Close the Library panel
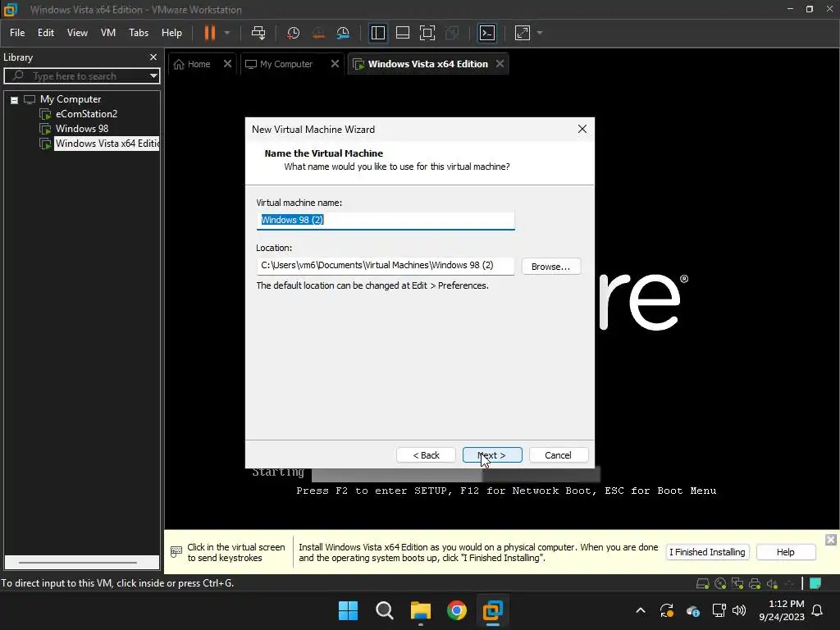 (x=153, y=57)
